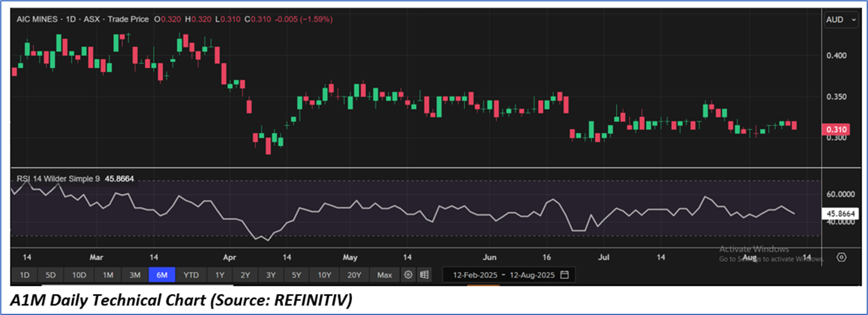Select the 1D time range
This screenshot has width=868, height=315.
click(x=24, y=274)
